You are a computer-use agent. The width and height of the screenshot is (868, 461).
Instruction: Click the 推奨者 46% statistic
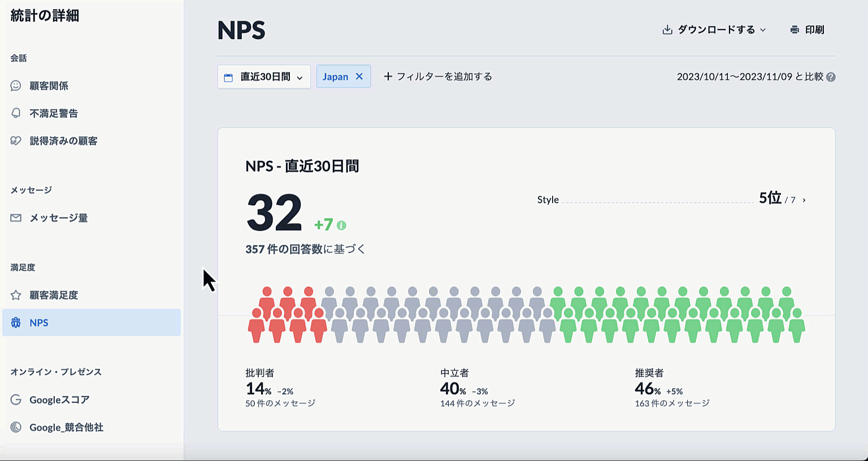pos(672,388)
